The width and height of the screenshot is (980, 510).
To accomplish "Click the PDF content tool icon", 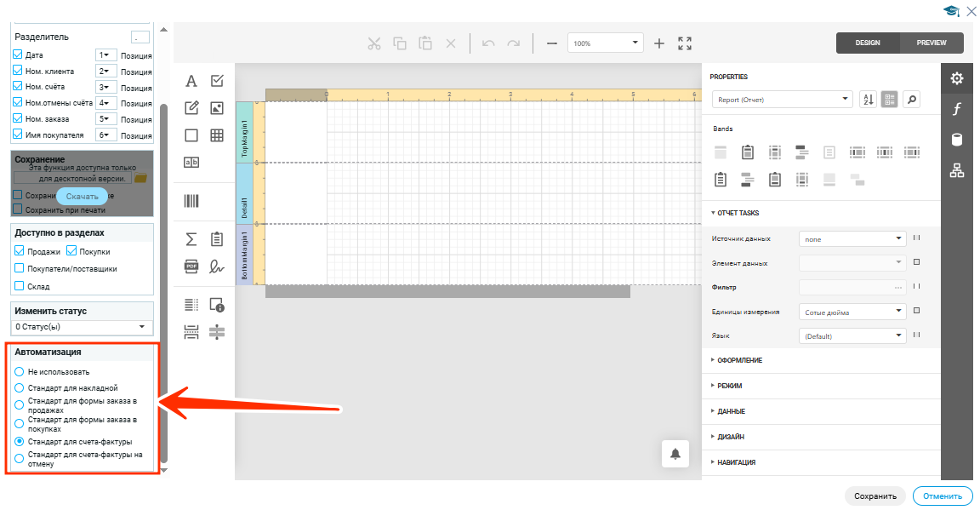I will (191, 266).
